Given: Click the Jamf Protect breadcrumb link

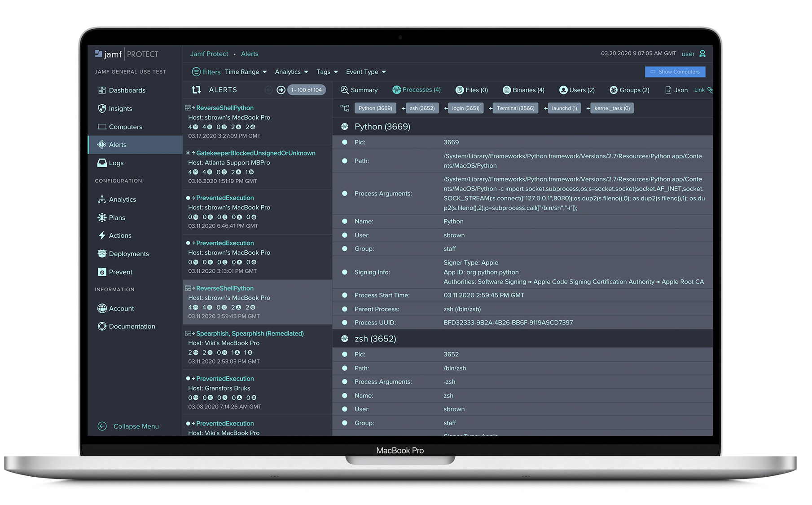Looking at the screenshot, I should tap(209, 54).
